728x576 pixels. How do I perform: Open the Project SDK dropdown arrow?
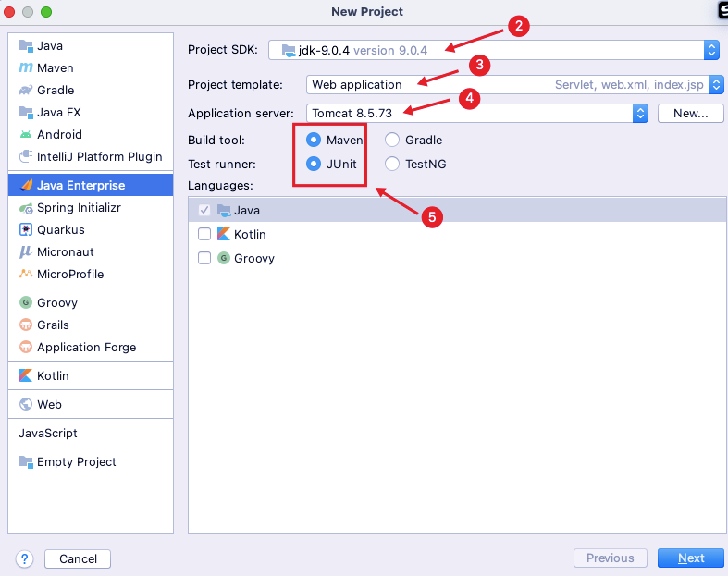[x=711, y=50]
